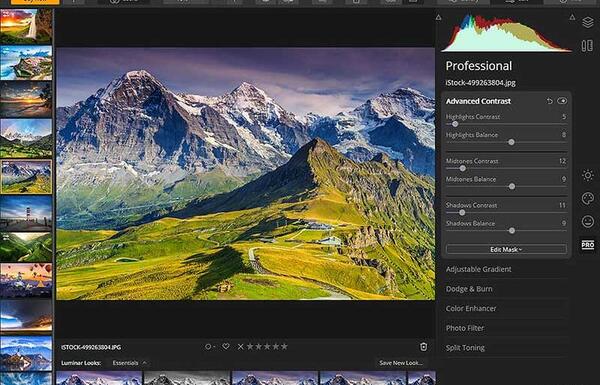Adjust the Midtones Balance slider handle
Viewport: 600px width, 385px height.
pyautogui.click(x=512, y=186)
